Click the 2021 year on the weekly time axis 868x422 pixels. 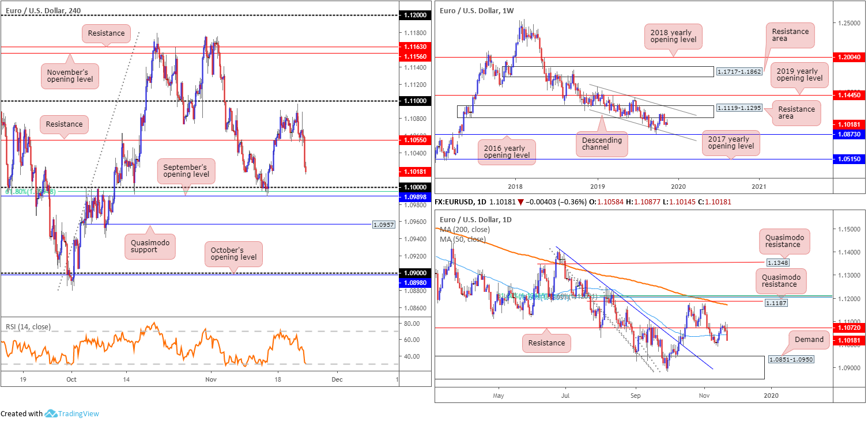(x=759, y=186)
